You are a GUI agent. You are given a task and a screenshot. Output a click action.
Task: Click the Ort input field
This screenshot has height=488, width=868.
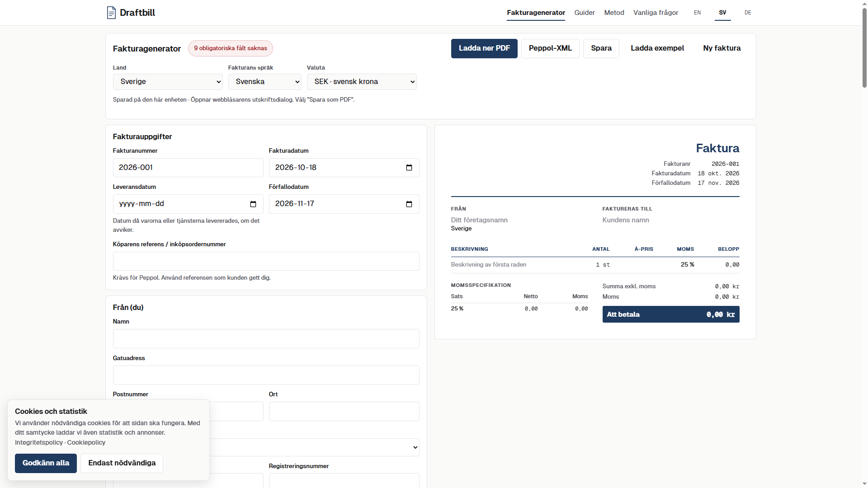344,412
